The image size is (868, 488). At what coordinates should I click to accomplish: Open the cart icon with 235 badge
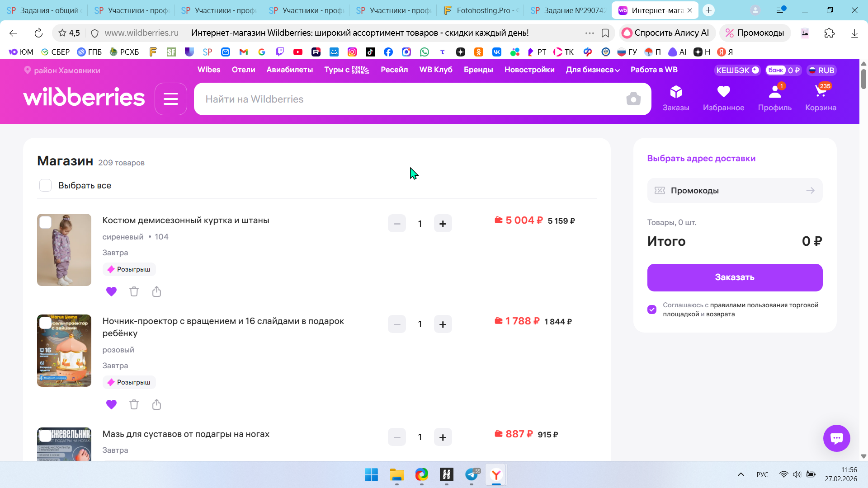point(820,97)
